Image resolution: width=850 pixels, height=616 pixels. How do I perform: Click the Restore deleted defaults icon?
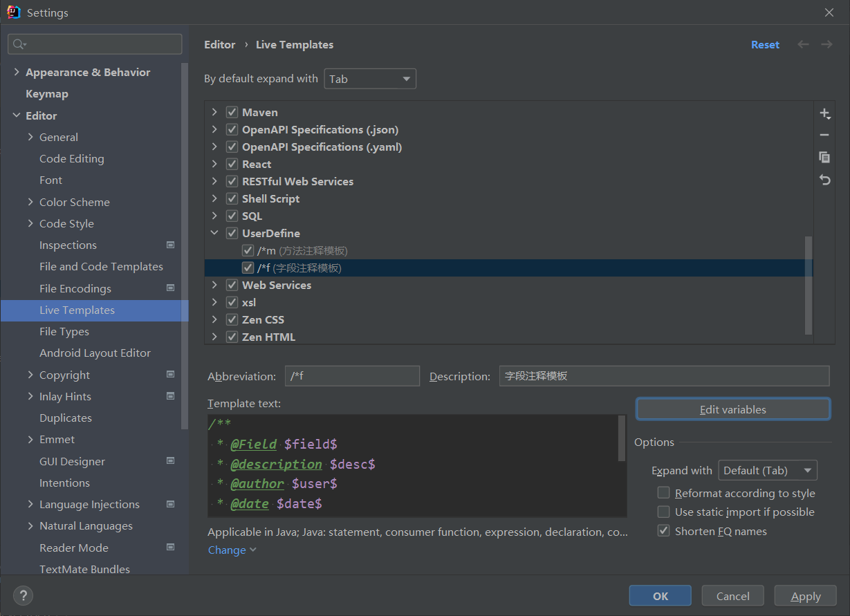824,180
